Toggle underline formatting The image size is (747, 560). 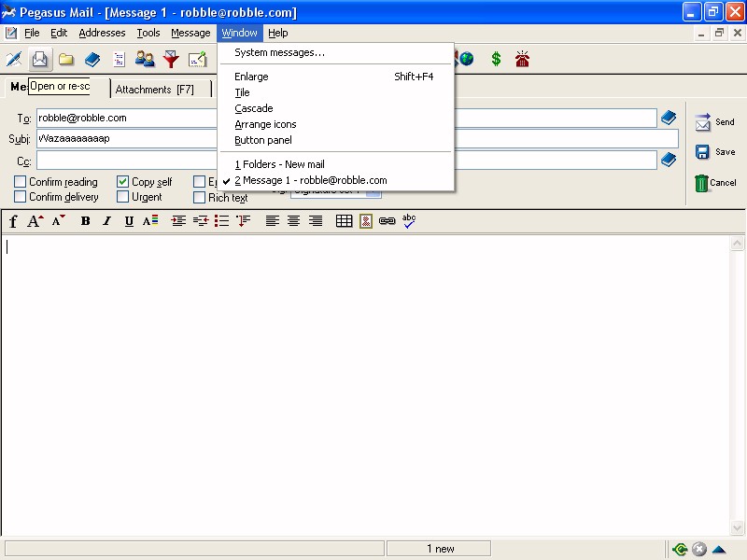pyautogui.click(x=129, y=221)
